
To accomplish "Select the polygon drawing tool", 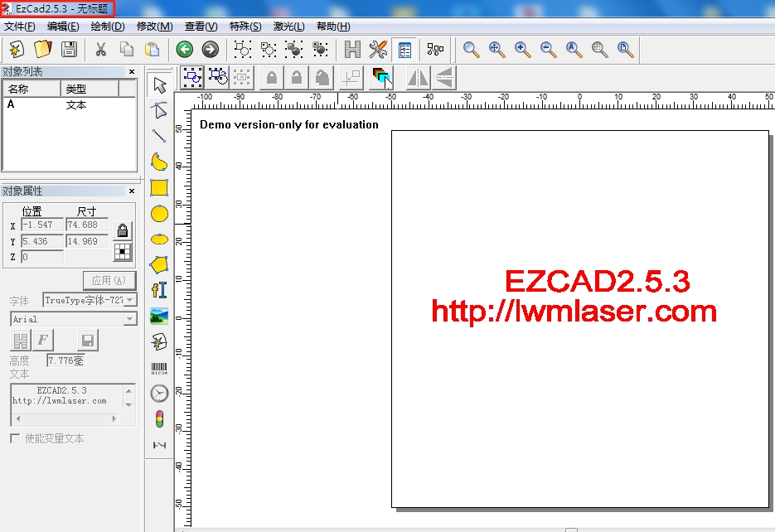I will click(x=159, y=265).
